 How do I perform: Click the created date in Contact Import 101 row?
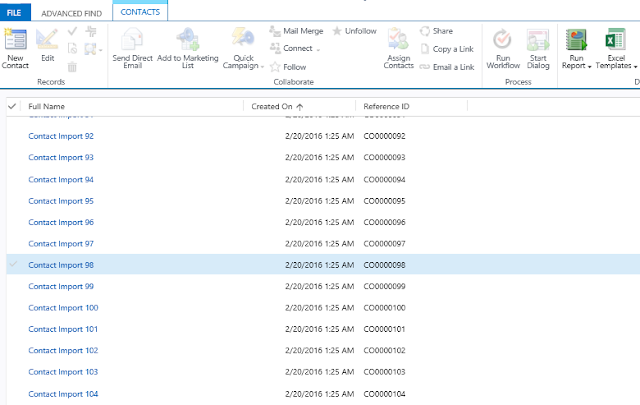click(320, 329)
